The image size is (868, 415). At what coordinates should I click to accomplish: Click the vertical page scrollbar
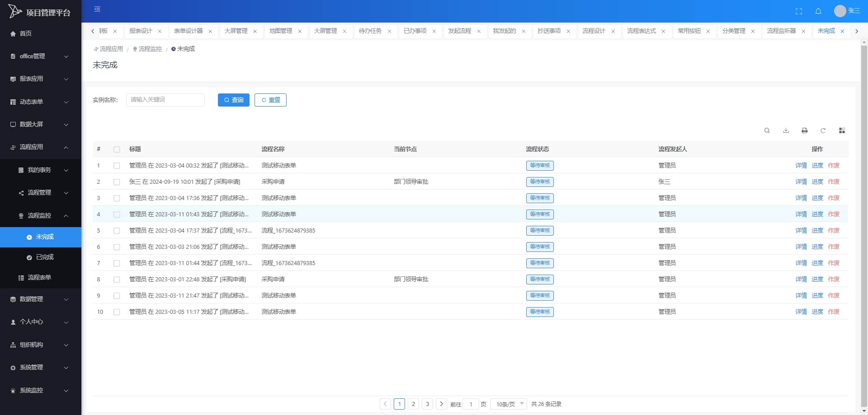click(864, 226)
